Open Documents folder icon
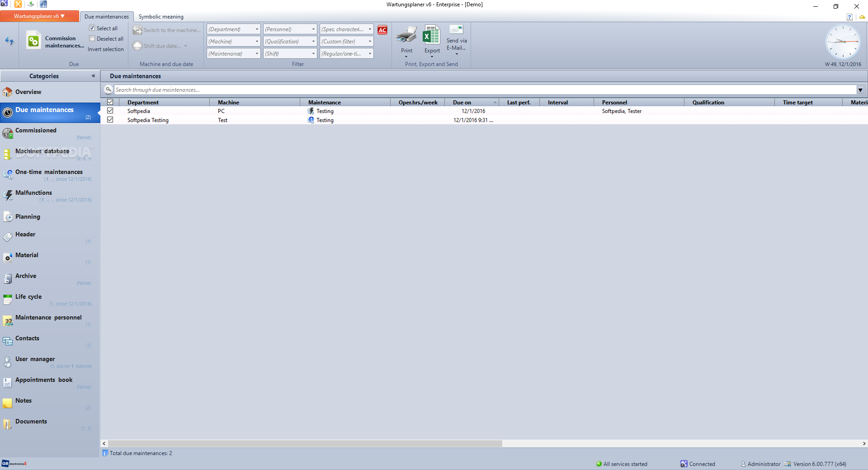 click(7, 424)
